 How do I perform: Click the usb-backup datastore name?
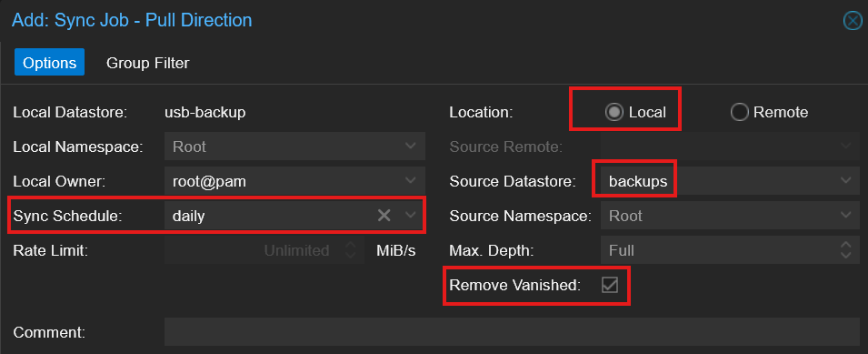205,113
